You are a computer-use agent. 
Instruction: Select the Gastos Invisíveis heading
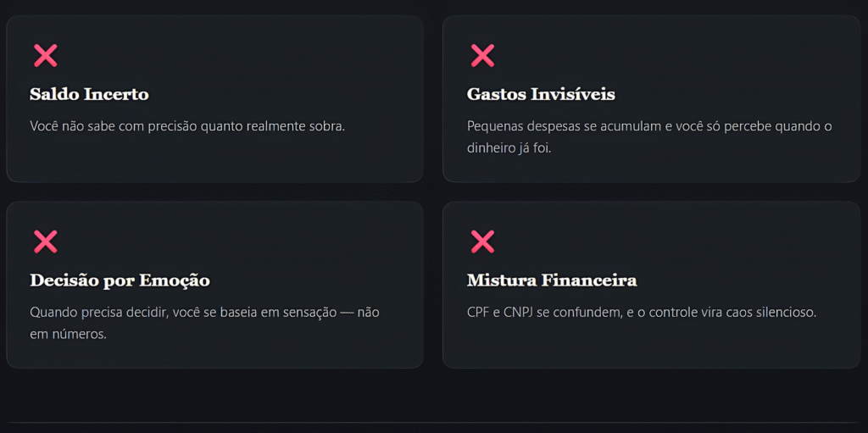tap(541, 94)
